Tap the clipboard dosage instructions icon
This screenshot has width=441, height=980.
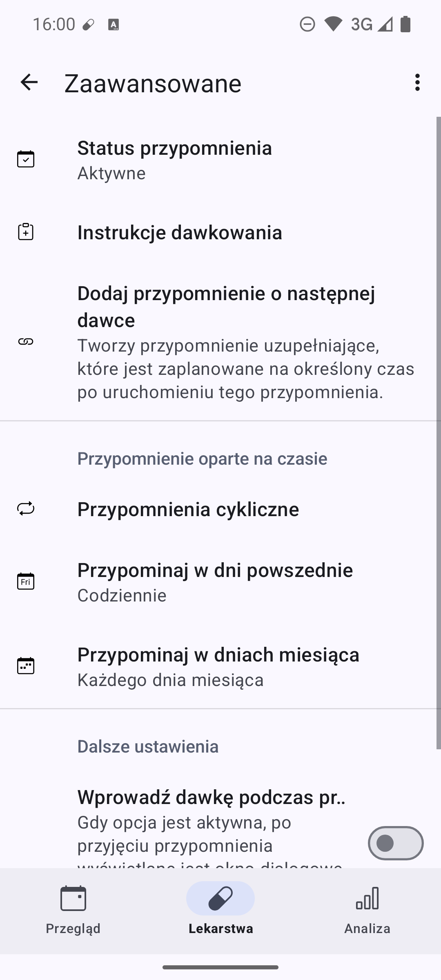click(x=26, y=232)
